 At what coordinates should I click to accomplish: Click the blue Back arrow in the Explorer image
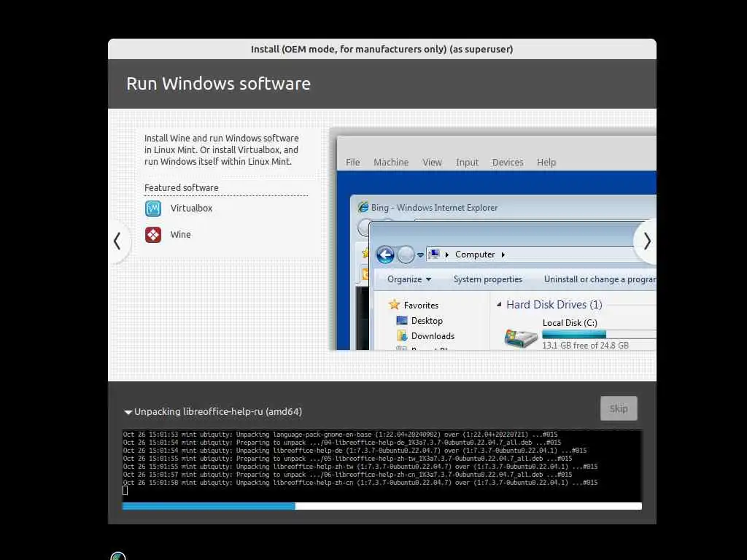coord(385,254)
